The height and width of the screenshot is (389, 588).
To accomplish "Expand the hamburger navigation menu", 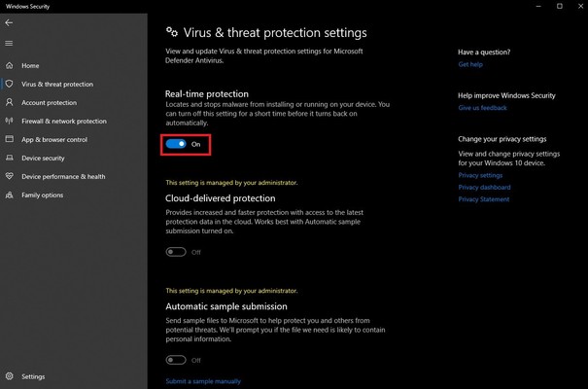I will click(x=10, y=43).
